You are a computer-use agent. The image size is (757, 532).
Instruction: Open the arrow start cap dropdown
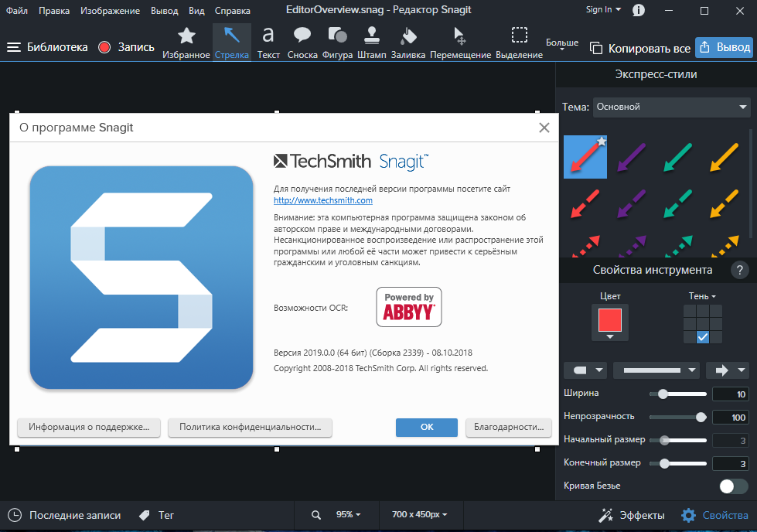click(x=587, y=370)
